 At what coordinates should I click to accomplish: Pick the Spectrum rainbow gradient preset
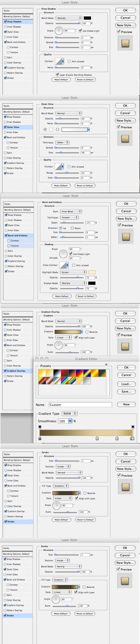65,380
